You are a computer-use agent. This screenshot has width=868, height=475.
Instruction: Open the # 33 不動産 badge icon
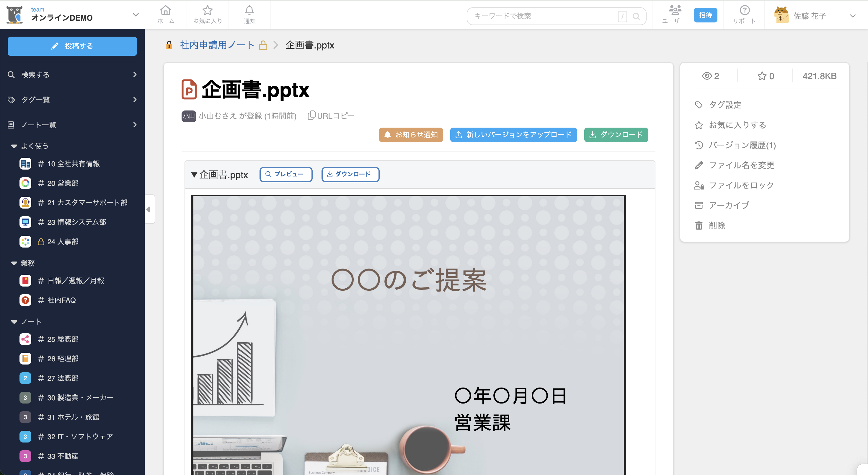coord(25,456)
